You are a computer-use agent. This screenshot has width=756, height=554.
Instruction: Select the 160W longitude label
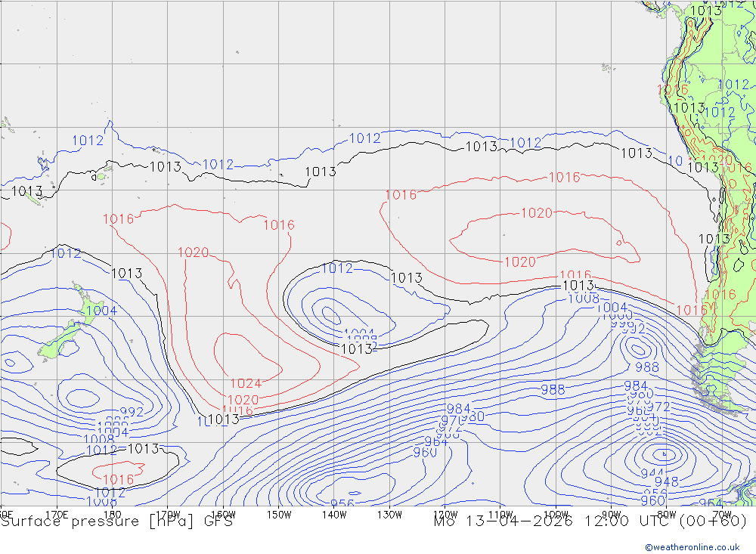coord(224,515)
